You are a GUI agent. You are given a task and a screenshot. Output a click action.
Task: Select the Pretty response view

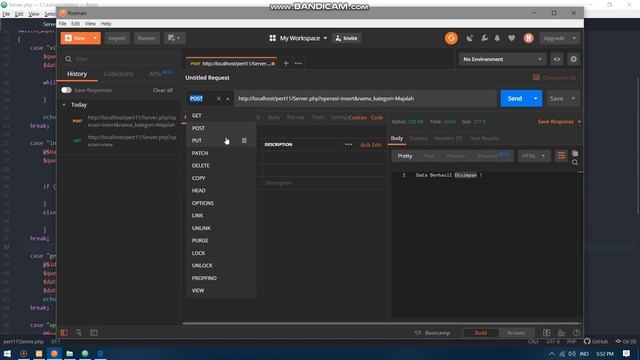coord(404,156)
